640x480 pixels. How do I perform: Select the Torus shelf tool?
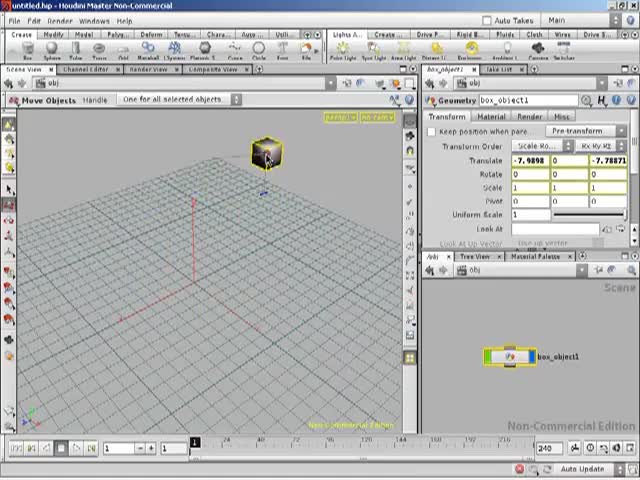[99, 51]
